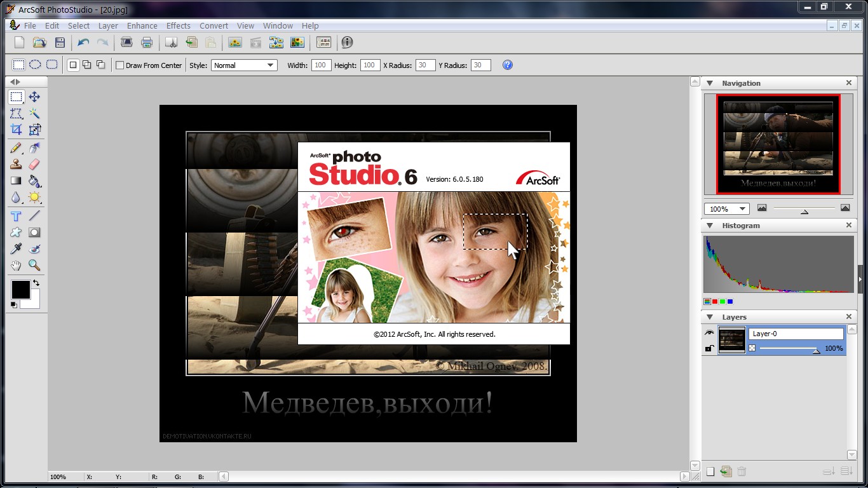Open the Enhance menu
Image resolution: width=868 pixels, height=488 pixels.
[142, 26]
